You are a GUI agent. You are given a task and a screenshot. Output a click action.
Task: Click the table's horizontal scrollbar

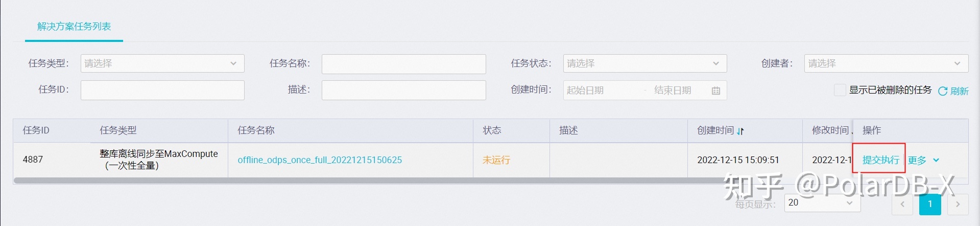click(x=357, y=180)
